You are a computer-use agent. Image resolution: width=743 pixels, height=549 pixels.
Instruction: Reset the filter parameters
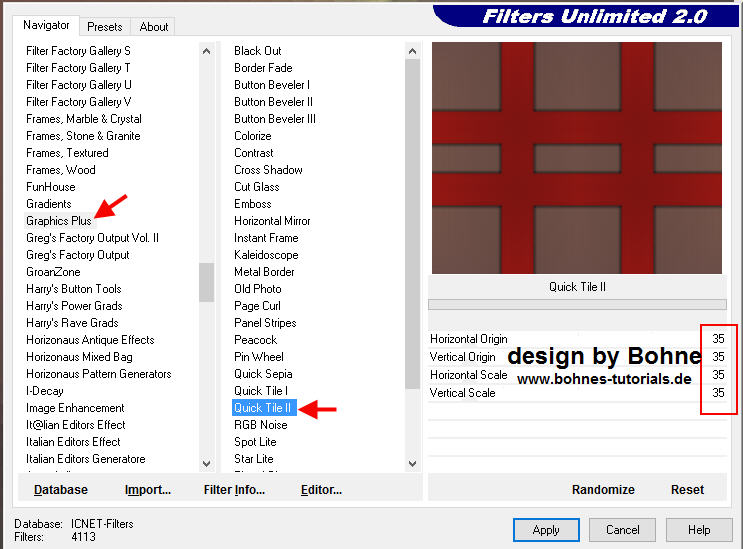687,489
